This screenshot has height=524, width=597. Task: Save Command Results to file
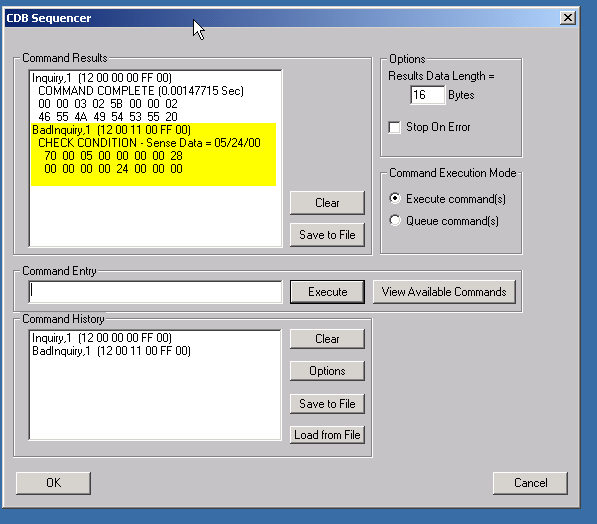[327, 235]
